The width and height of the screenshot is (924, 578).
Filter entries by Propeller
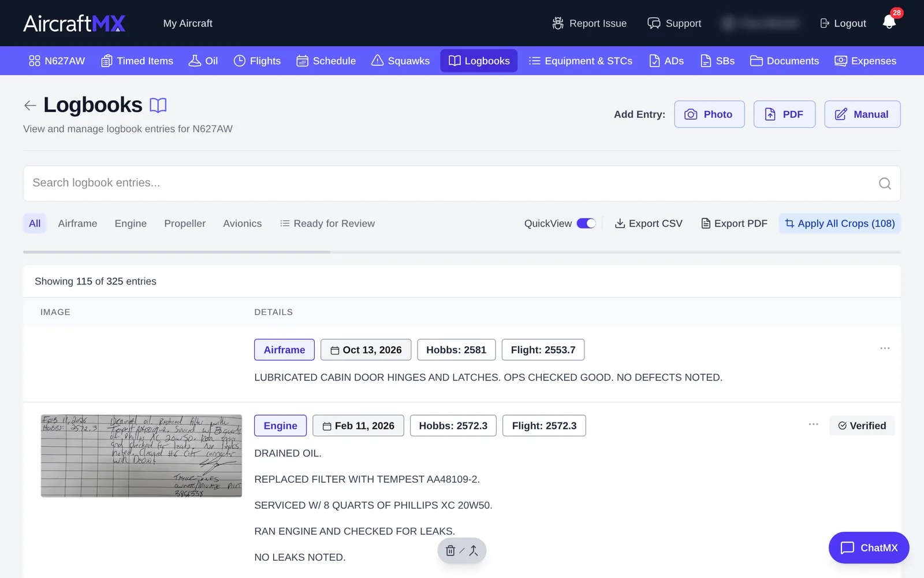click(x=185, y=224)
